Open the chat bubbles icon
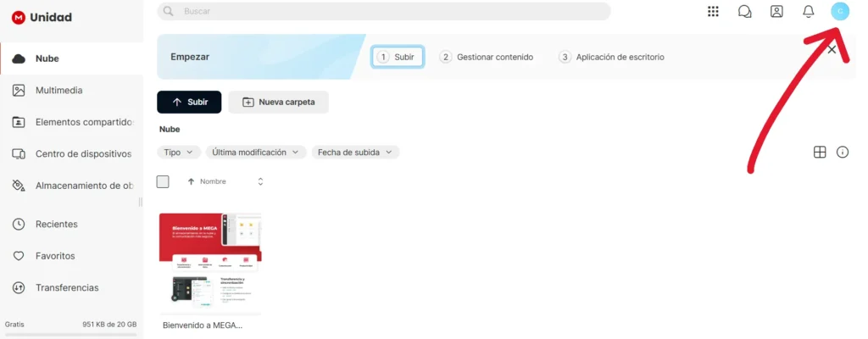 pyautogui.click(x=744, y=11)
